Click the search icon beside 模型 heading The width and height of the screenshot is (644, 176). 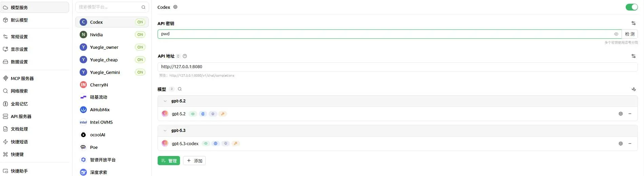pos(180,89)
